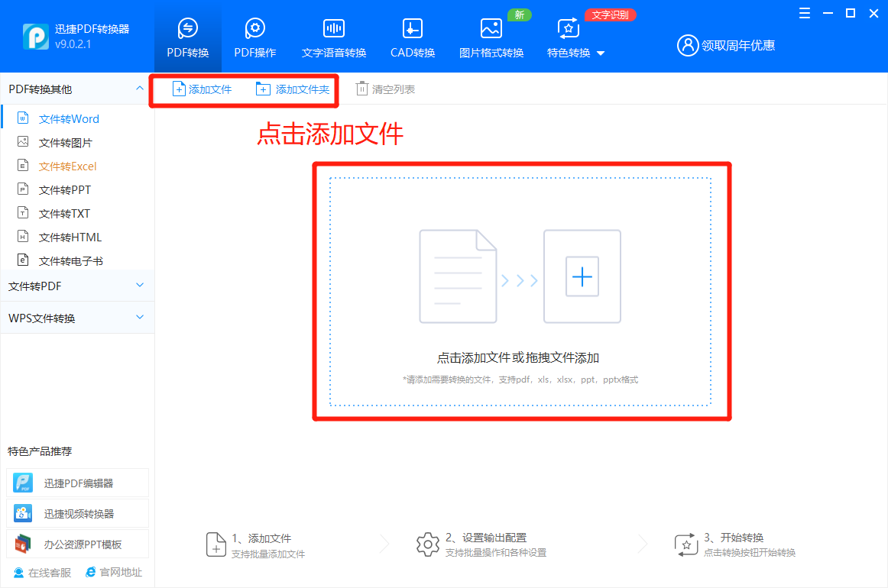Open 办公资源PPT模板 product recommendation
This screenshot has width=888, height=588.
click(78, 544)
